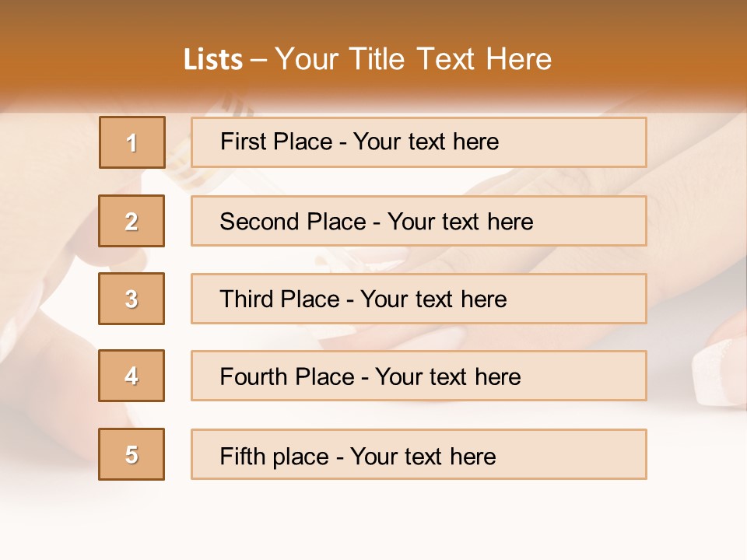
Task: Select the "Second Place" text box
Action: 419,221
